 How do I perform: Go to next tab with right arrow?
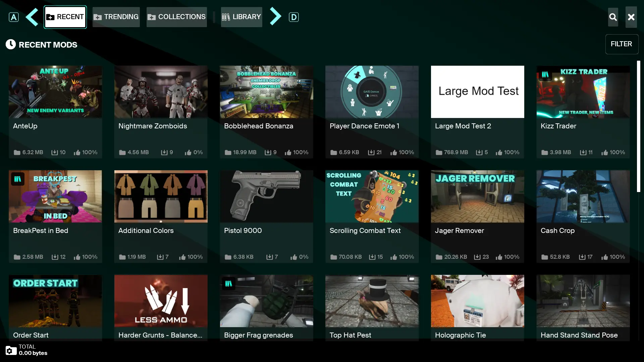tap(275, 16)
